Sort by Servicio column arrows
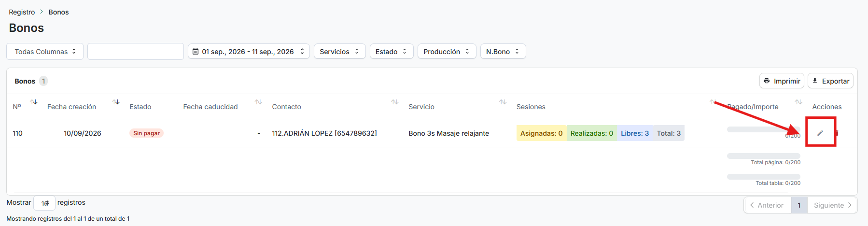 [x=503, y=102]
